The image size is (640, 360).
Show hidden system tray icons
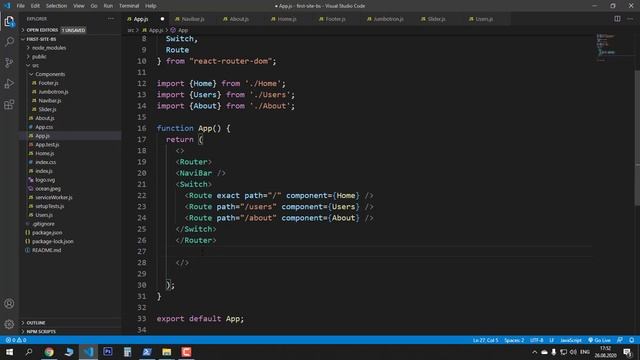pyautogui.click(x=534, y=352)
